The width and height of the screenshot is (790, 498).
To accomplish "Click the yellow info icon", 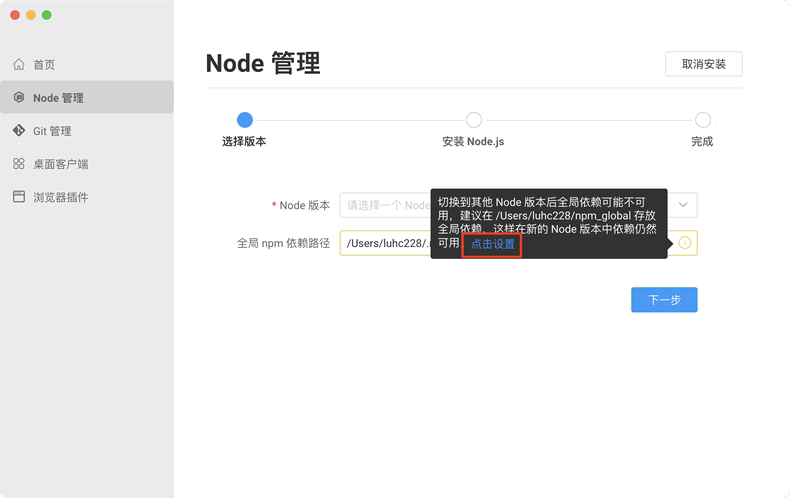I will [685, 243].
